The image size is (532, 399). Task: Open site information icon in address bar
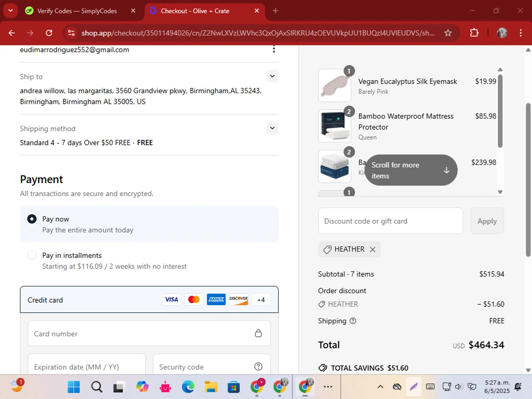71,33
